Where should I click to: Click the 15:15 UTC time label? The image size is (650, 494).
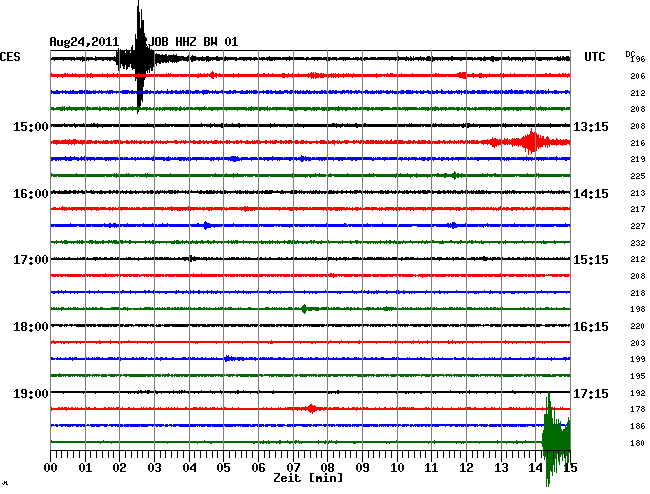(591, 260)
